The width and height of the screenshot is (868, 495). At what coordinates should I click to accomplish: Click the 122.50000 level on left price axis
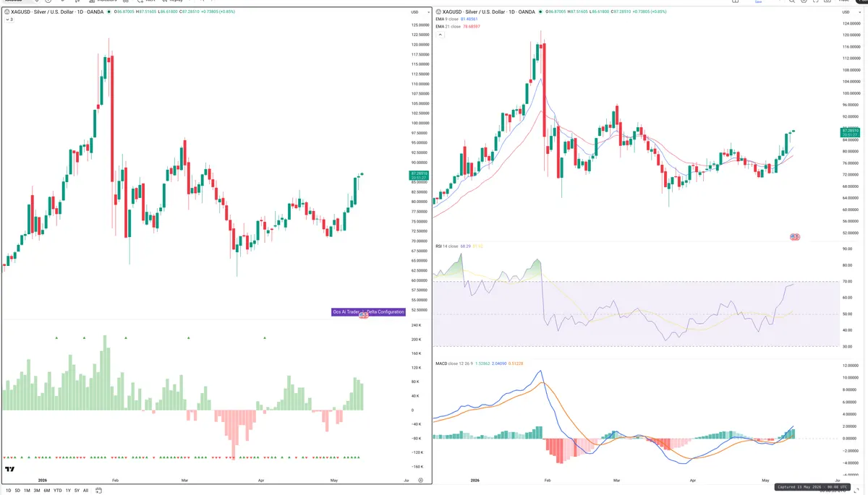[420, 35]
